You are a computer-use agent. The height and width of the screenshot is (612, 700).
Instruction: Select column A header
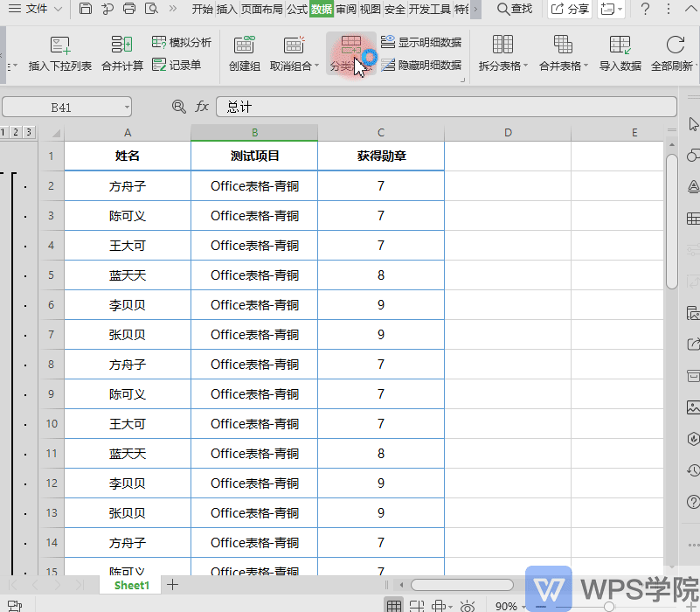click(128, 133)
